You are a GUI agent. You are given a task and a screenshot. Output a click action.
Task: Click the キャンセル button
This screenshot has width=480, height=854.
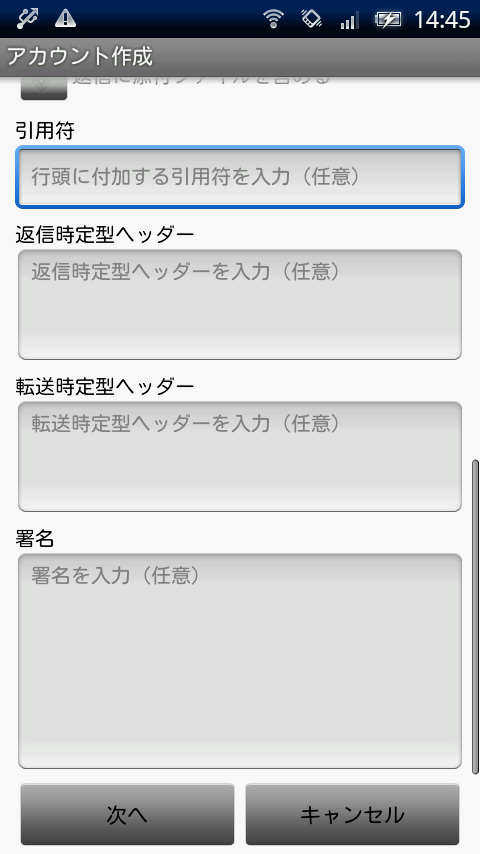[x=353, y=814]
